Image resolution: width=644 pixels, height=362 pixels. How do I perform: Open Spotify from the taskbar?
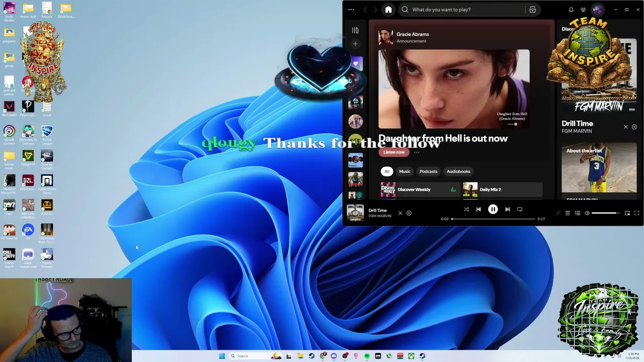point(367,356)
